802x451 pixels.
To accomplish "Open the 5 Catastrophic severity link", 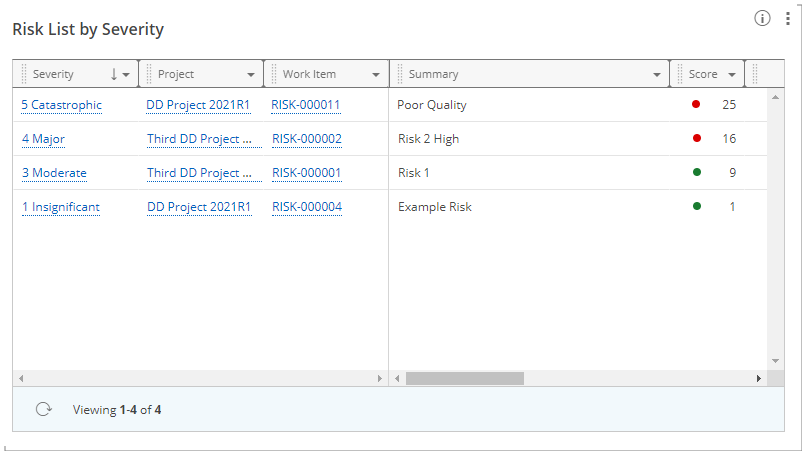I will [x=61, y=105].
